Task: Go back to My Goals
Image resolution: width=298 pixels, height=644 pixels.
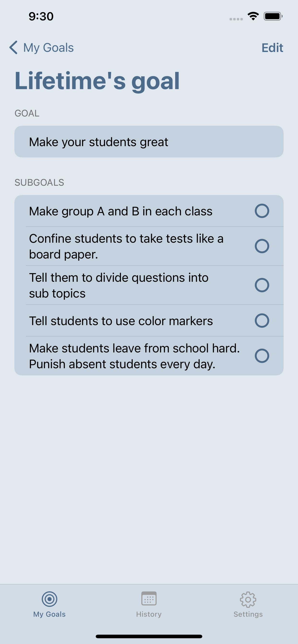Action: 48,47
